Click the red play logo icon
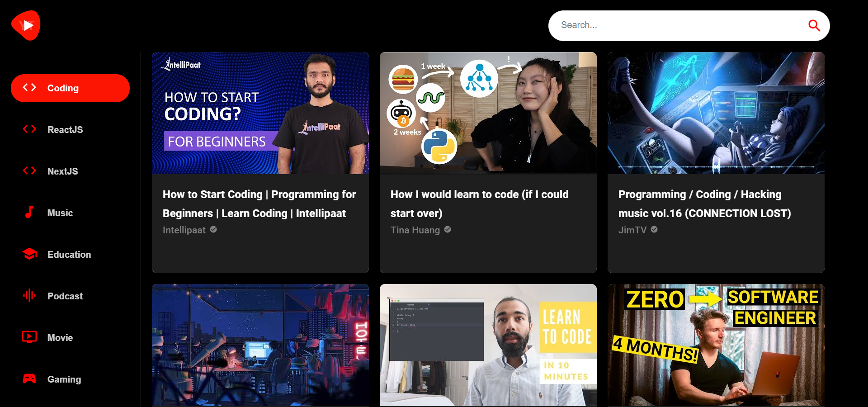Viewport: 868px width, 407px height. (26, 25)
